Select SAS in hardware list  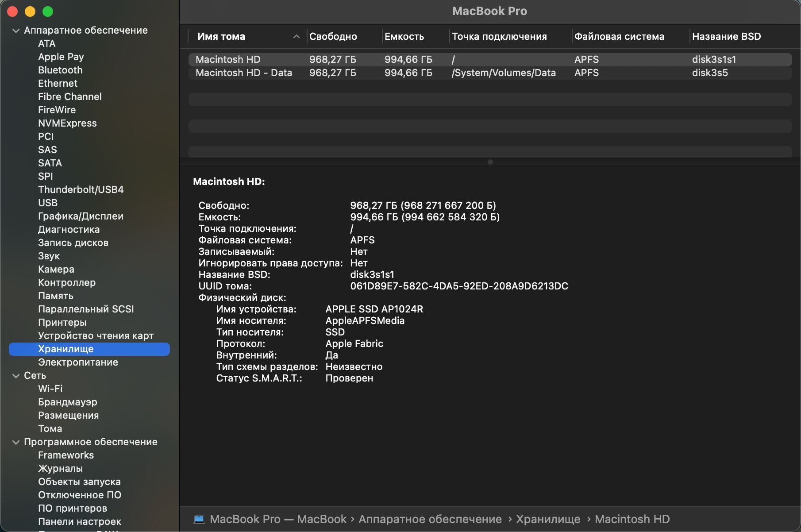pos(47,150)
